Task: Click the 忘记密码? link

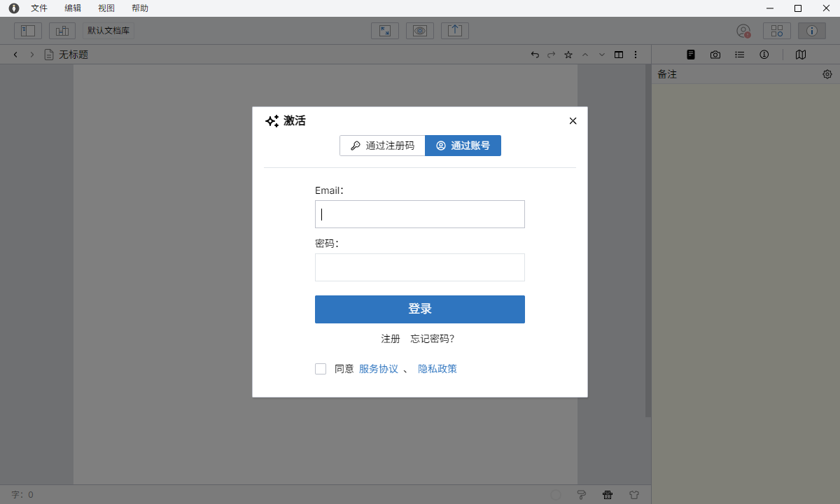Action: coord(433,339)
